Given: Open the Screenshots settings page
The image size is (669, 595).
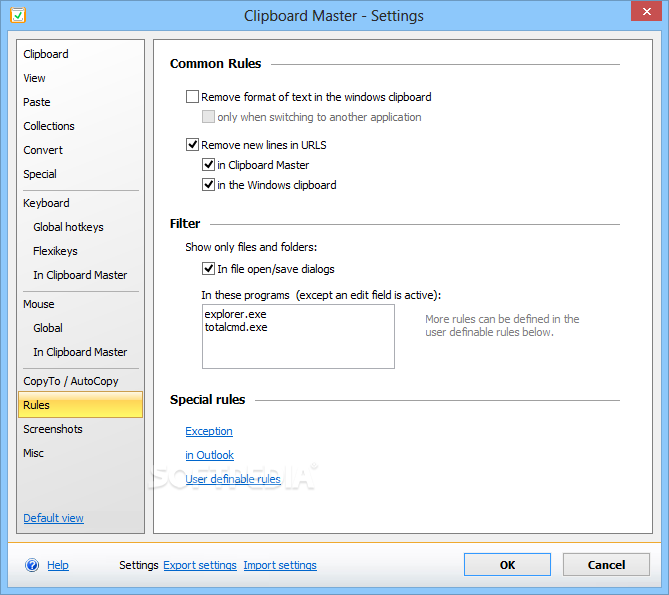Looking at the screenshot, I should pos(53,429).
